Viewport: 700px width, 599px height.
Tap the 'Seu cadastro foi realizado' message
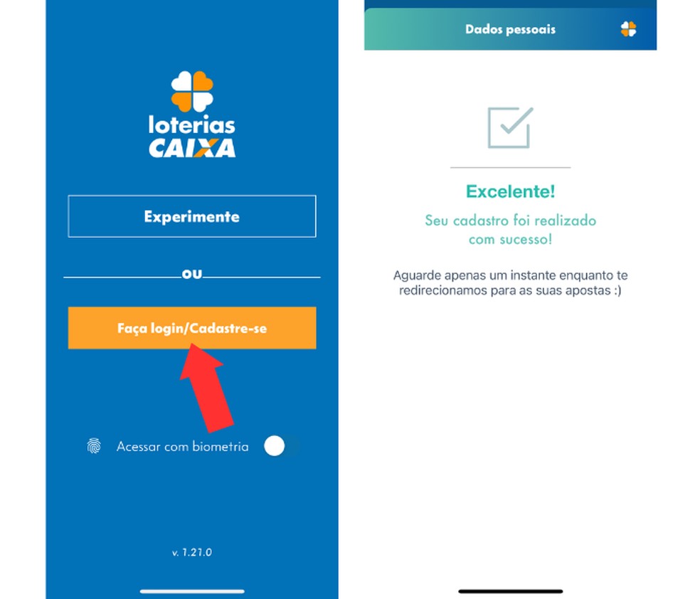pyautogui.click(x=510, y=221)
